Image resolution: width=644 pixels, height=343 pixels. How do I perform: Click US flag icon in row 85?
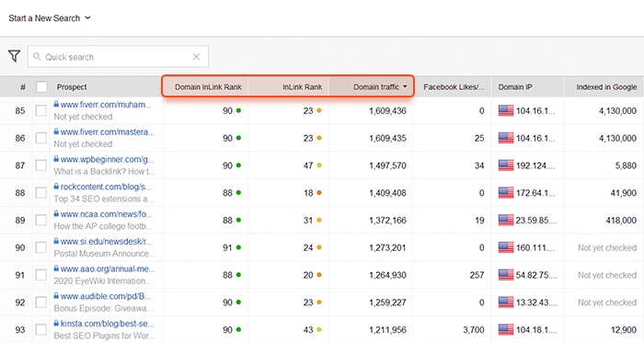(x=506, y=110)
